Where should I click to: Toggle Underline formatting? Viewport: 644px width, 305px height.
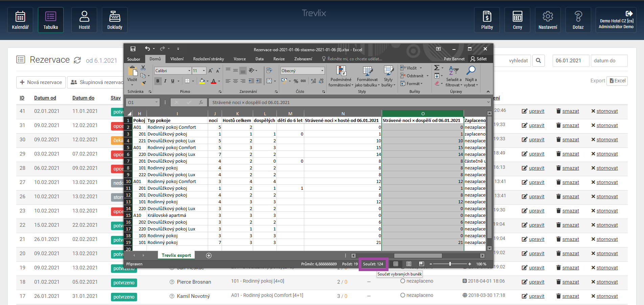tap(173, 81)
